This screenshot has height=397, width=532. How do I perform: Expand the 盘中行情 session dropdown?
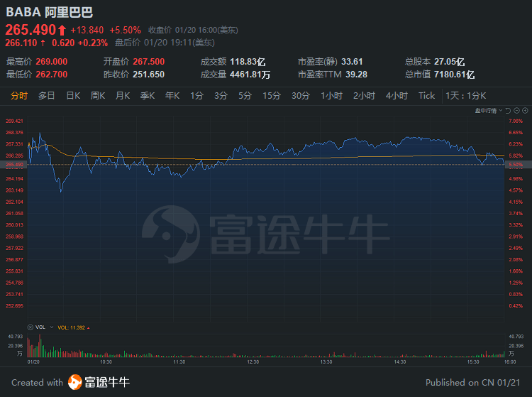tap(489, 111)
